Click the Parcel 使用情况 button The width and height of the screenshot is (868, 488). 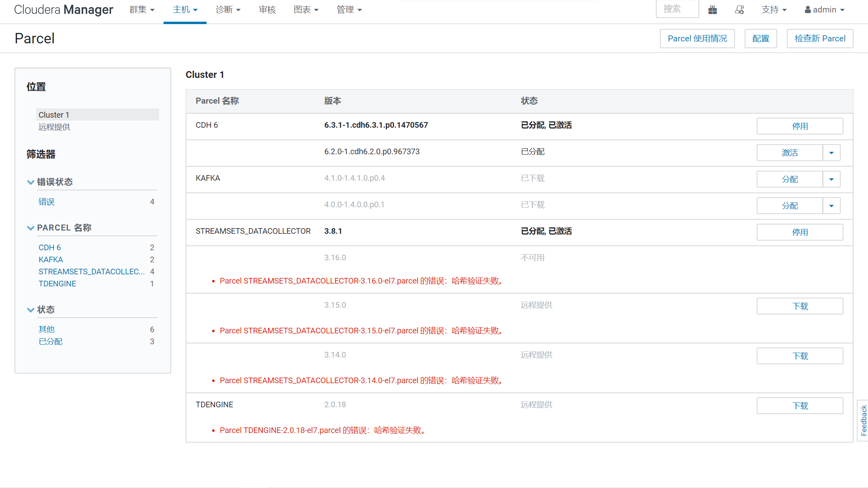(697, 39)
